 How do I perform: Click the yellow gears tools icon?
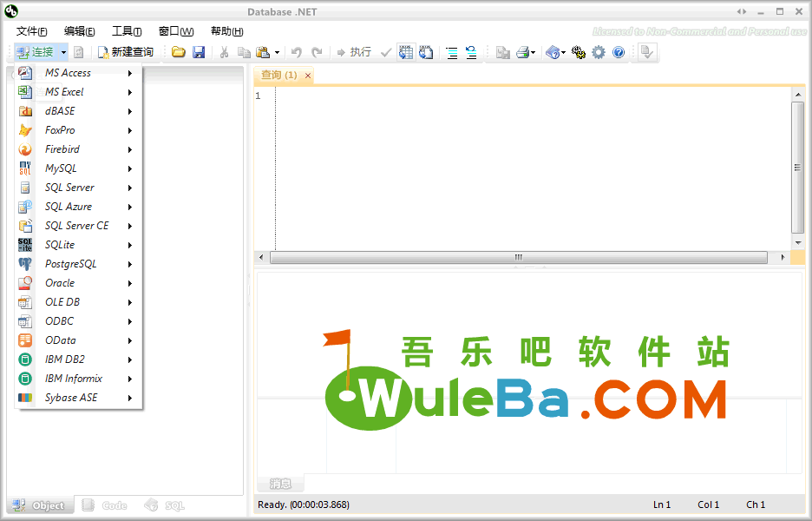(578, 52)
